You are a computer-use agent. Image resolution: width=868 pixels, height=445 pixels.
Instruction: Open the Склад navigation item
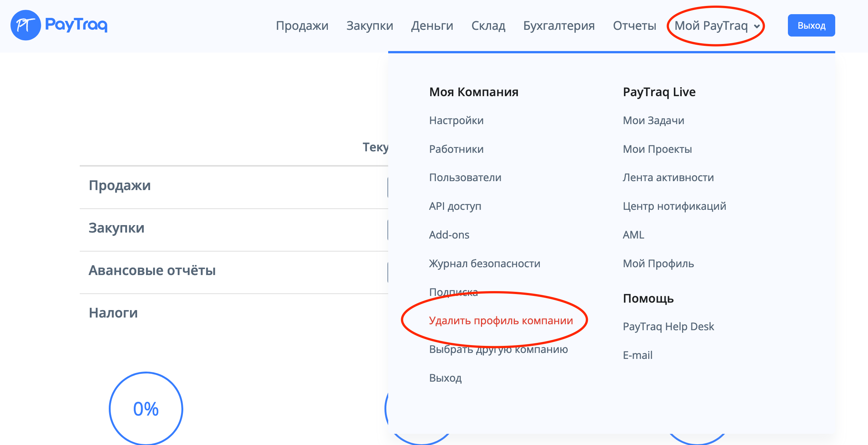coord(488,25)
